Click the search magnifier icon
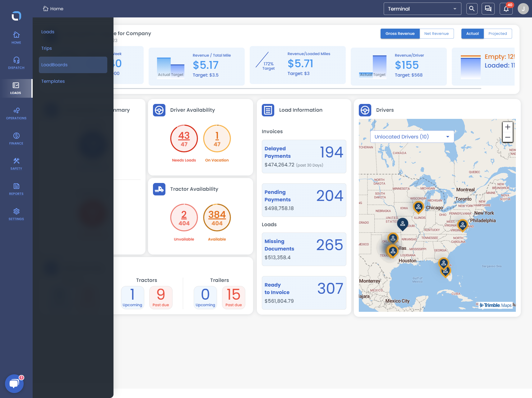 point(472,9)
